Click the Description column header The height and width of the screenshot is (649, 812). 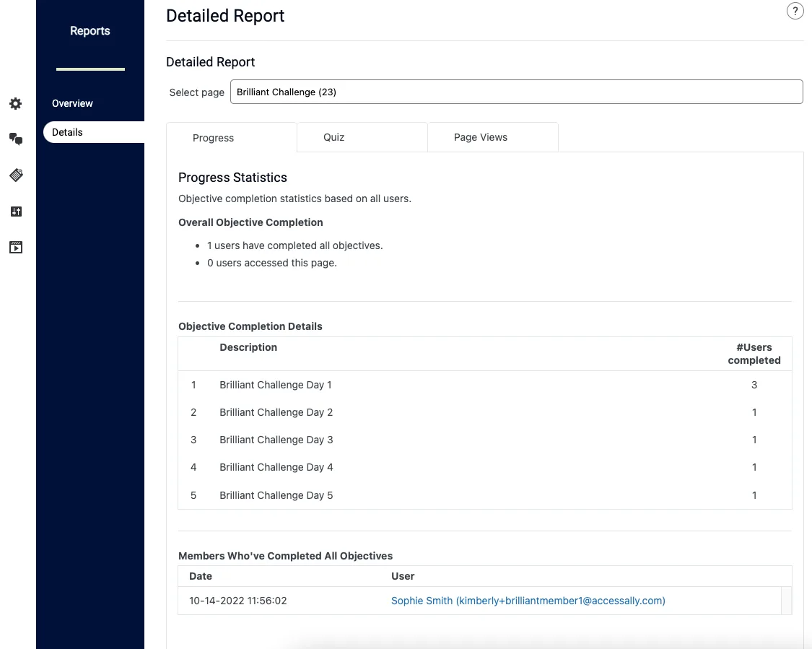(x=248, y=347)
